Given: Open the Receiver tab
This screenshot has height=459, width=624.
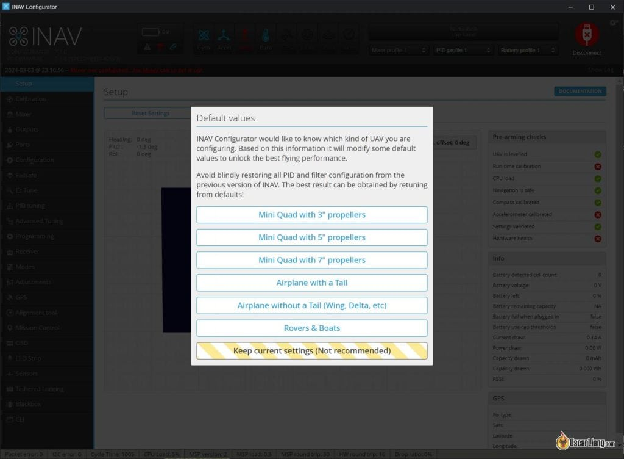Looking at the screenshot, I should [47, 252].
